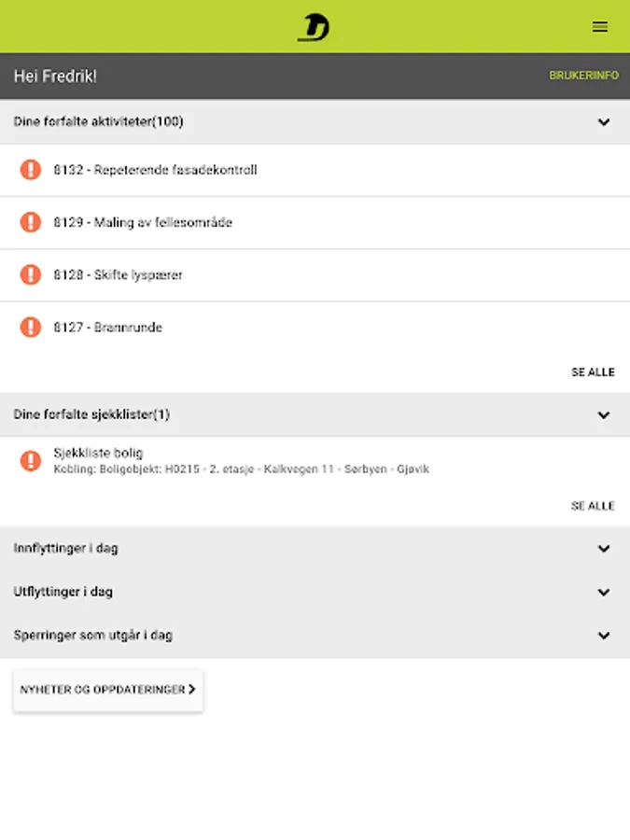The height and width of the screenshot is (840, 630).
Task: Open Nyheter og oppdateringer
Action: click(103, 690)
